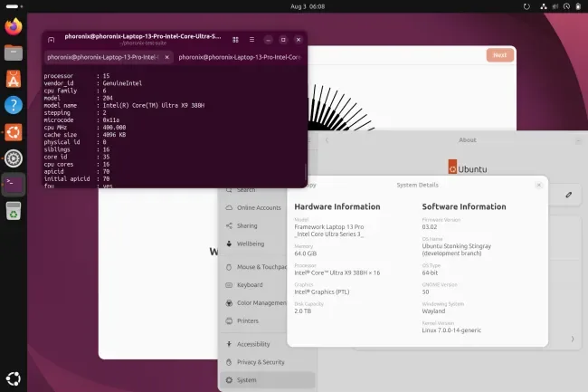Open the Help dock icon
The image size is (588, 392).
pyautogui.click(x=14, y=105)
